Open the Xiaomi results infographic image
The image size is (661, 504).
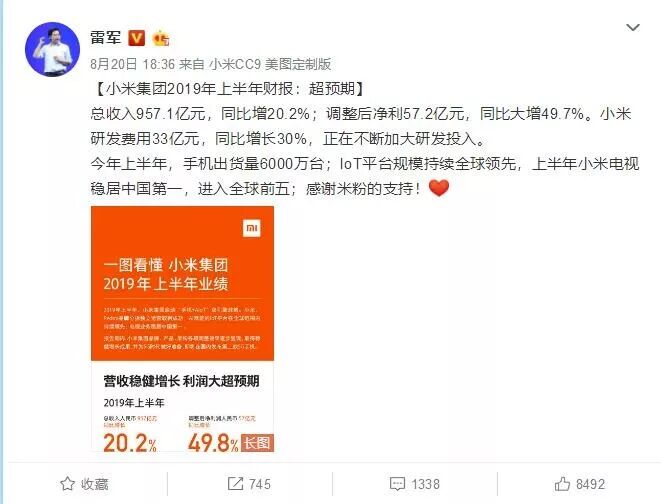[183, 329]
